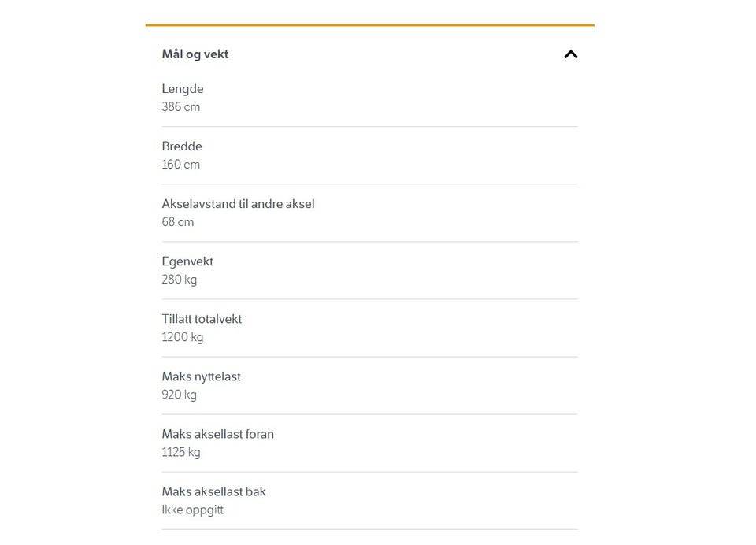Click the orange divider line at top

[x=369, y=25]
